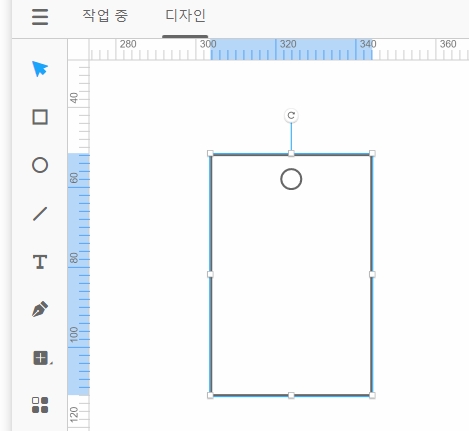Click the top-right corner resize handle
Image resolution: width=469 pixels, height=431 pixels.
(x=372, y=153)
